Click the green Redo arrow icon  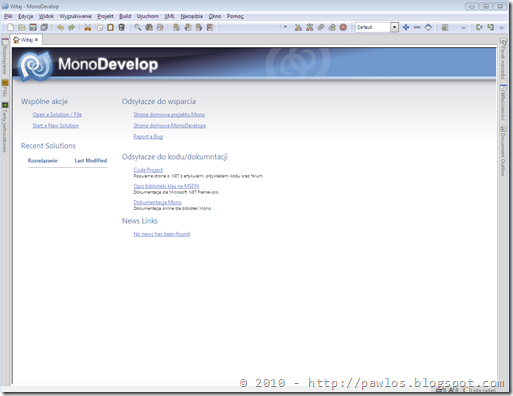click(71, 27)
